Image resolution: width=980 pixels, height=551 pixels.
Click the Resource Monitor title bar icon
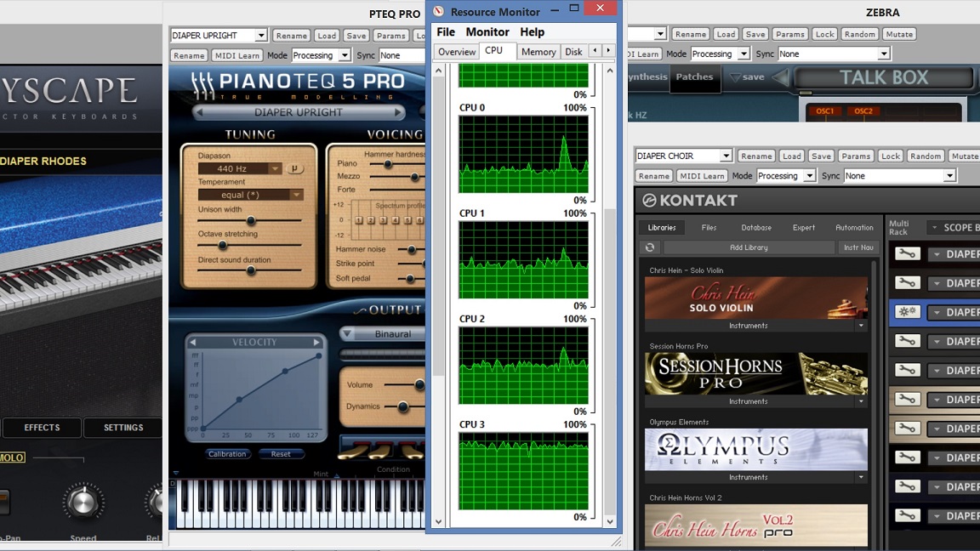(438, 12)
